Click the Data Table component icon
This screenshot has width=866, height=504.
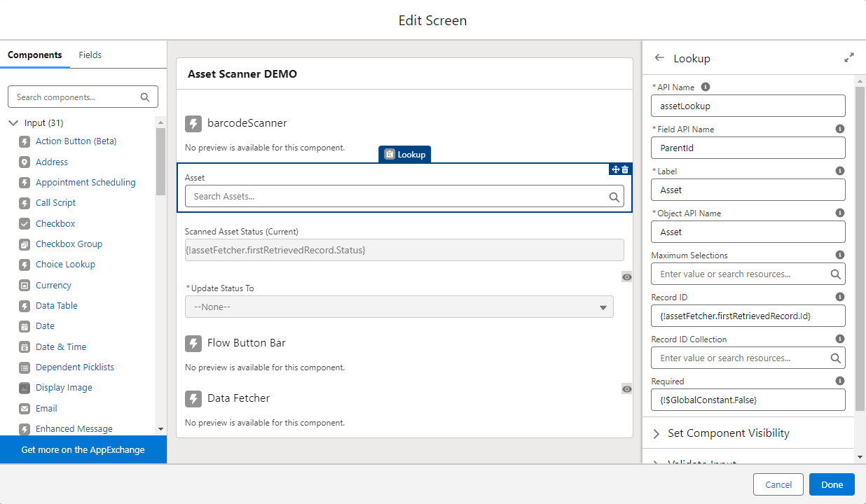pos(24,306)
